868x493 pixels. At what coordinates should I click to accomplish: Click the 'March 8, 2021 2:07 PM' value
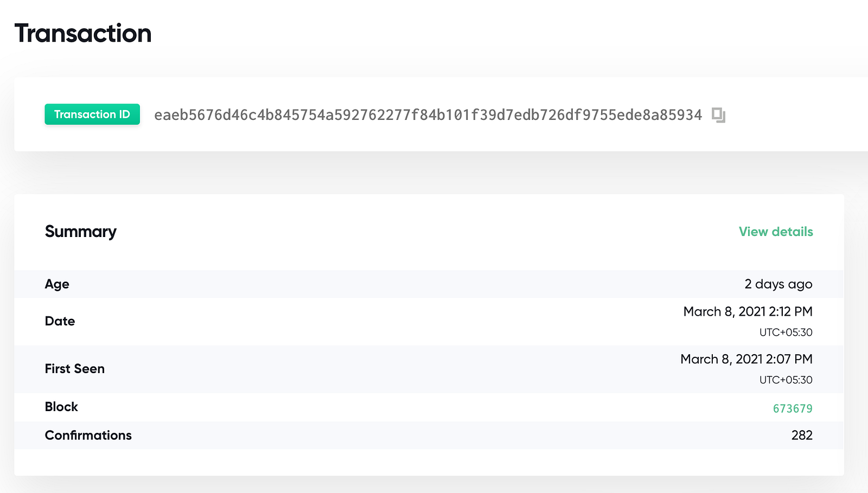[x=746, y=359]
